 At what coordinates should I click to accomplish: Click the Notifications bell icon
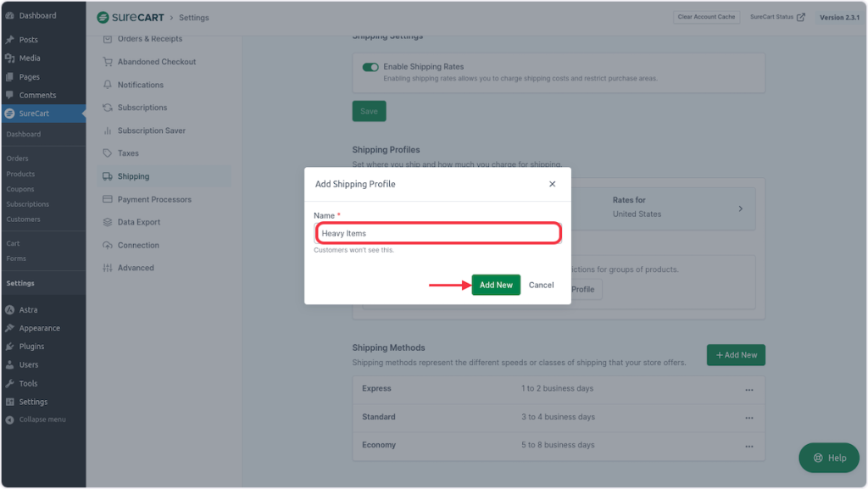click(x=108, y=85)
